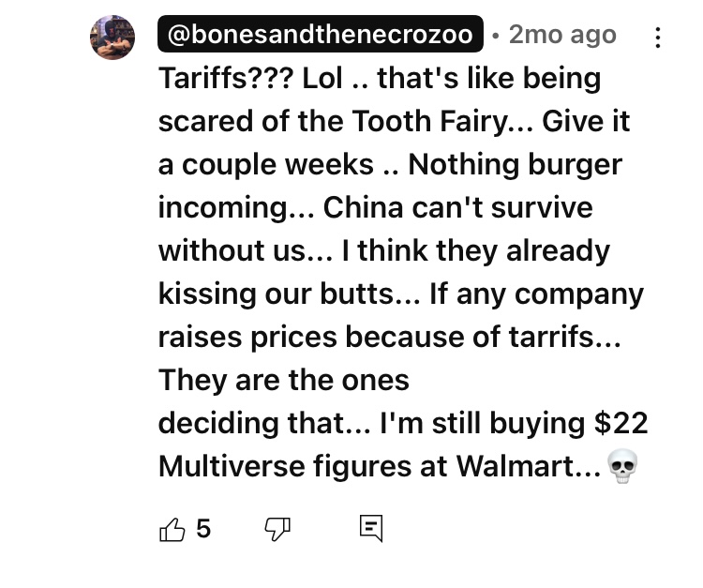This screenshot has height=588, width=703.
Task: Click the '$22' price in the comment
Action: coord(621,423)
